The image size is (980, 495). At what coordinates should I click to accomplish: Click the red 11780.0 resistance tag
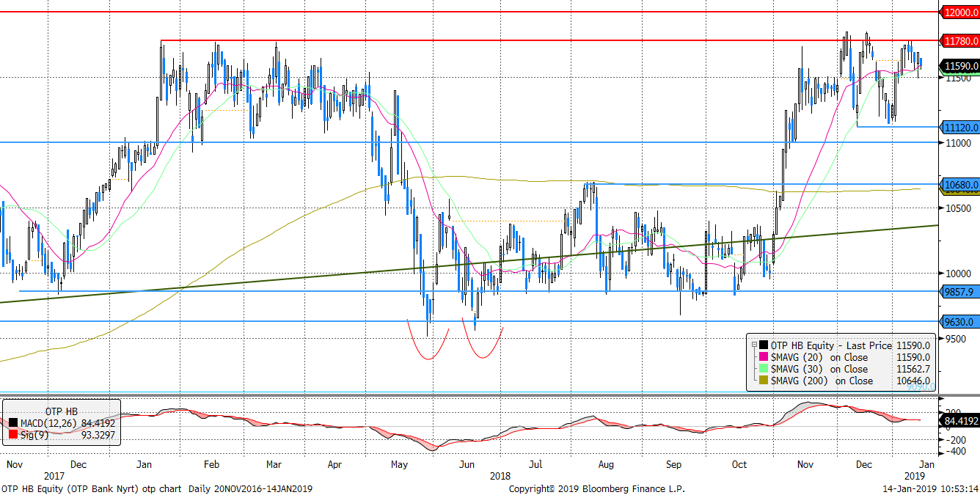tap(959, 40)
